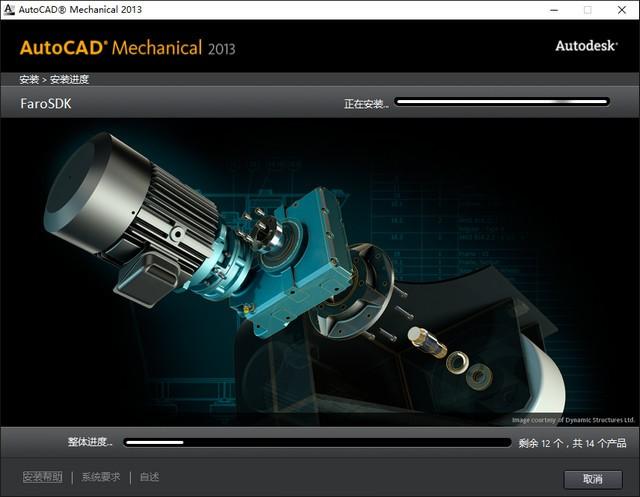
Task: Click the Autodesk logo
Action: (x=587, y=46)
